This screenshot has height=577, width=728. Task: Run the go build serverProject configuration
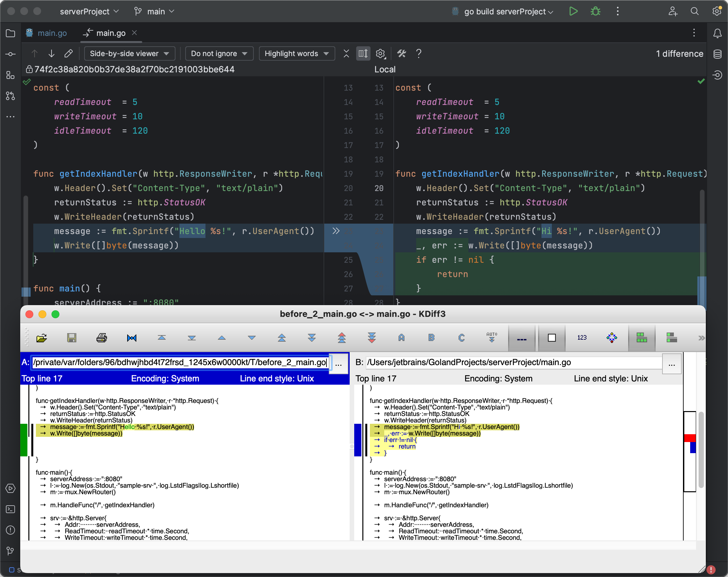click(x=573, y=11)
